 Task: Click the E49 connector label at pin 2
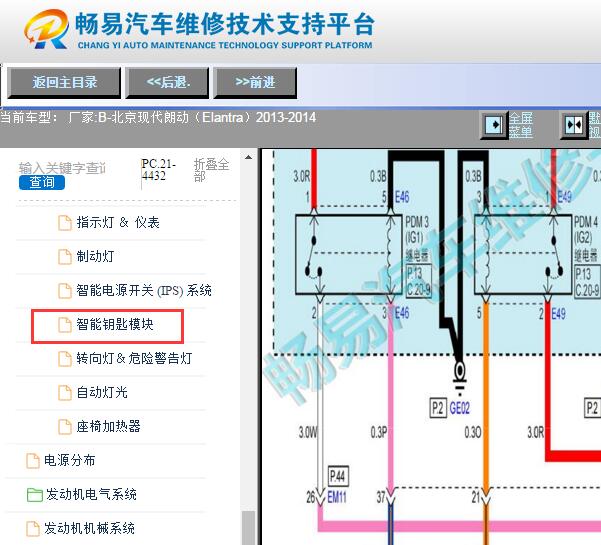pyautogui.click(x=558, y=314)
